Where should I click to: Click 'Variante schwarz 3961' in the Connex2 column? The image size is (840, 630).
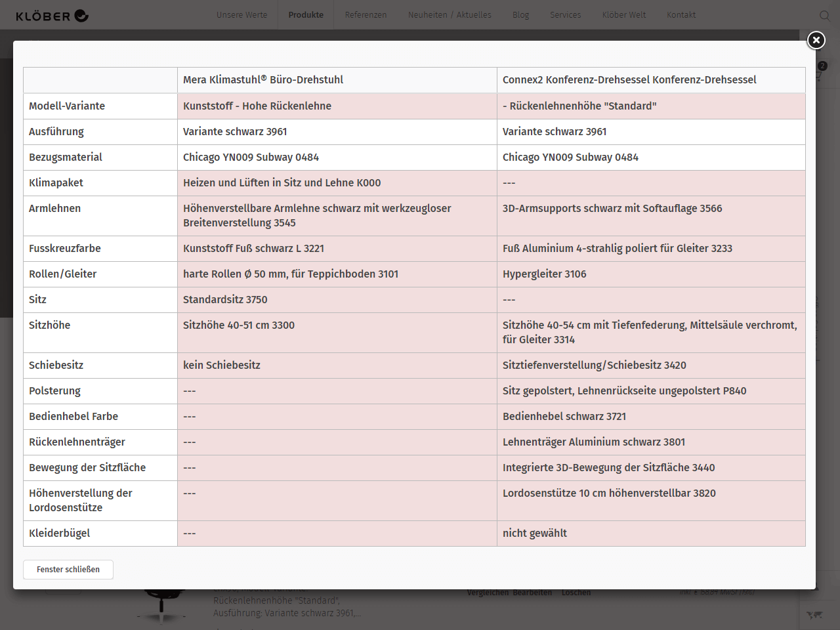[651, 132]
